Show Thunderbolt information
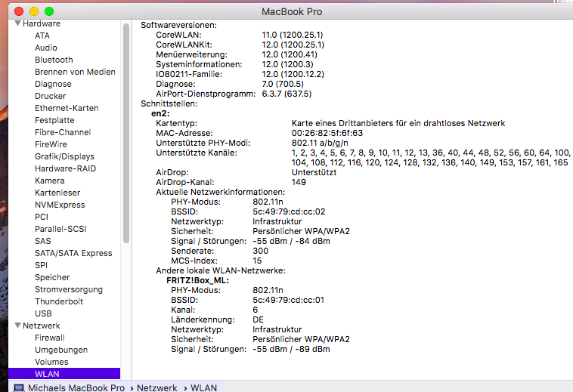The image size is (573, 392). [59, 301]
